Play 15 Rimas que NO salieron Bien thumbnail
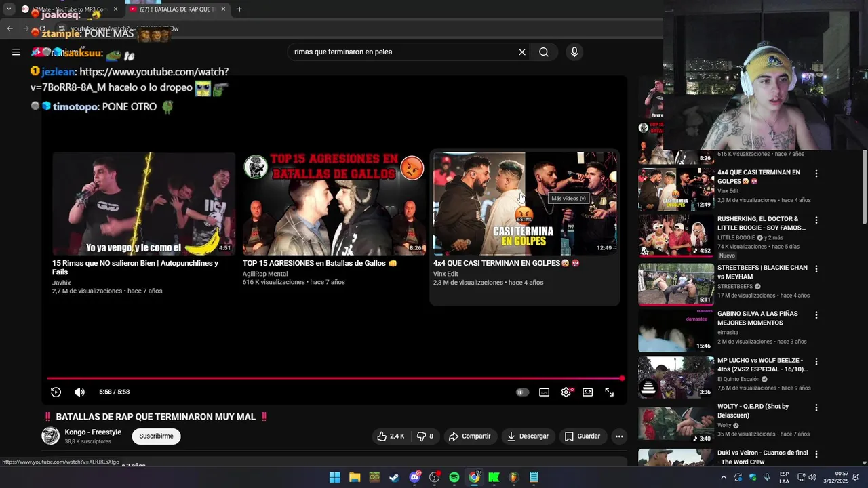Screen dimensions: 868x488 (144, 203)
